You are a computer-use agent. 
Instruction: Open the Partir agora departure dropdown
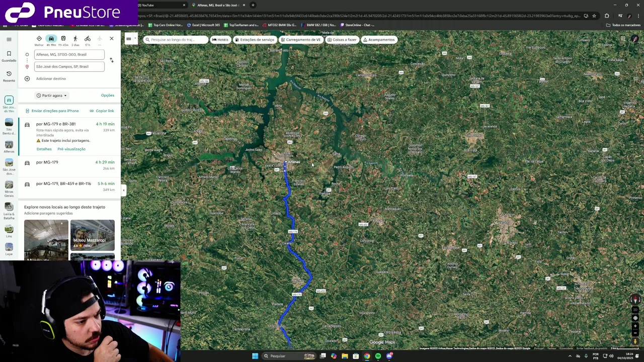pyautogui.click(x=51, y=96)
